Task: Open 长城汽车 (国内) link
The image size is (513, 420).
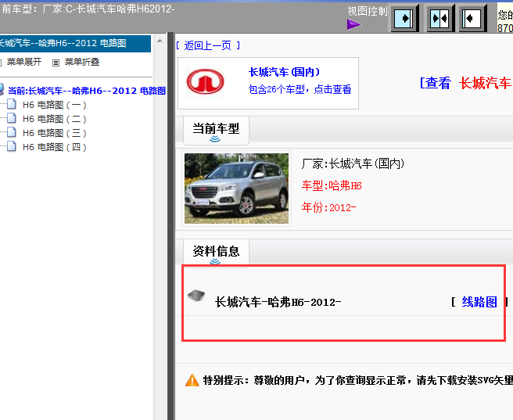Action: click(x=285, y=72)
